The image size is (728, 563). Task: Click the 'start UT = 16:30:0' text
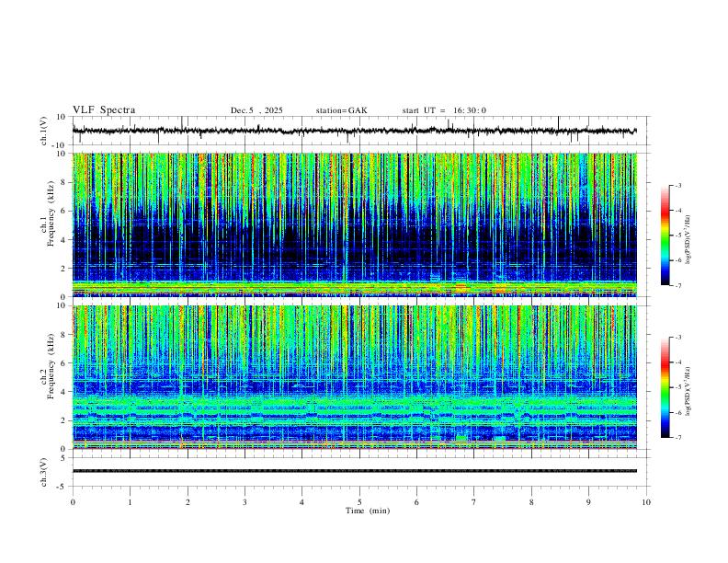444,110
